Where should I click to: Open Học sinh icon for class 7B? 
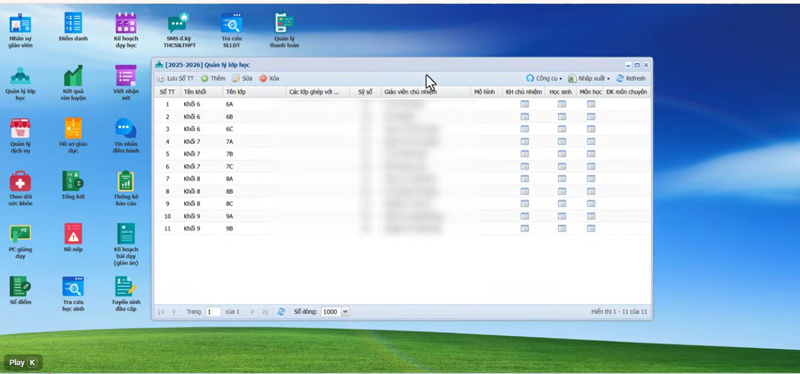coord(562,154)
